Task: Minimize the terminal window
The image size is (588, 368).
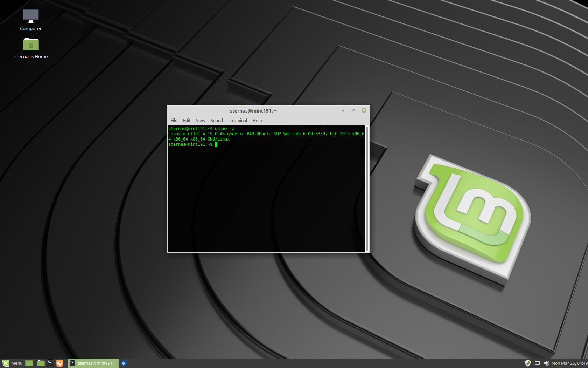Action: [343, 110]
